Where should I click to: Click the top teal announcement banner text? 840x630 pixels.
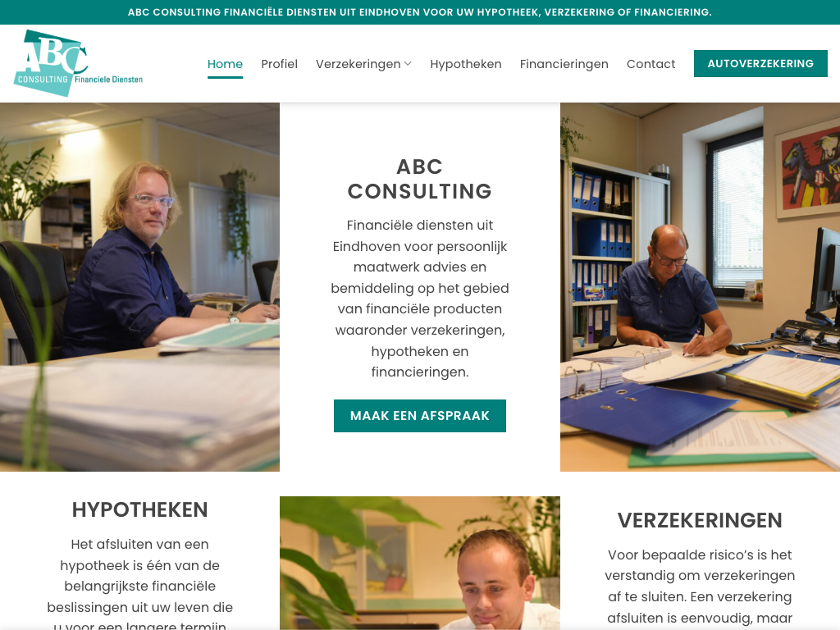point(419,12)
